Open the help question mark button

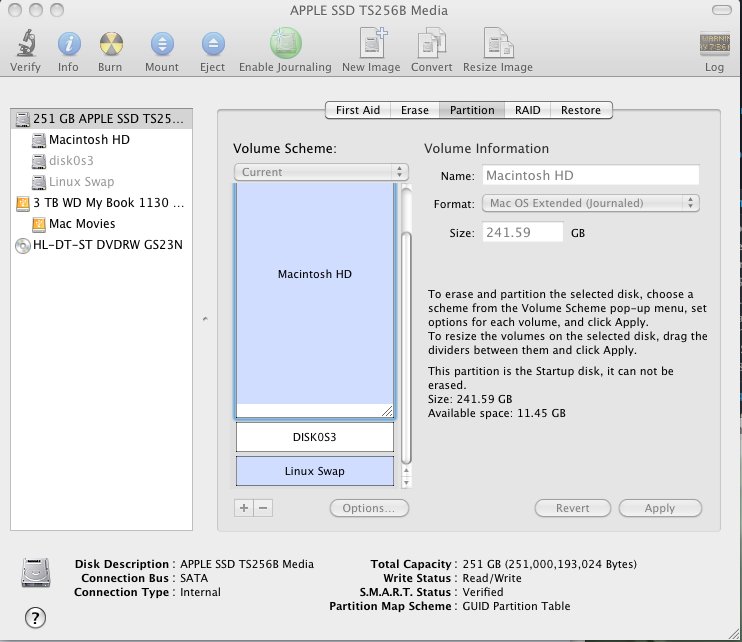[x=36, y=617]
